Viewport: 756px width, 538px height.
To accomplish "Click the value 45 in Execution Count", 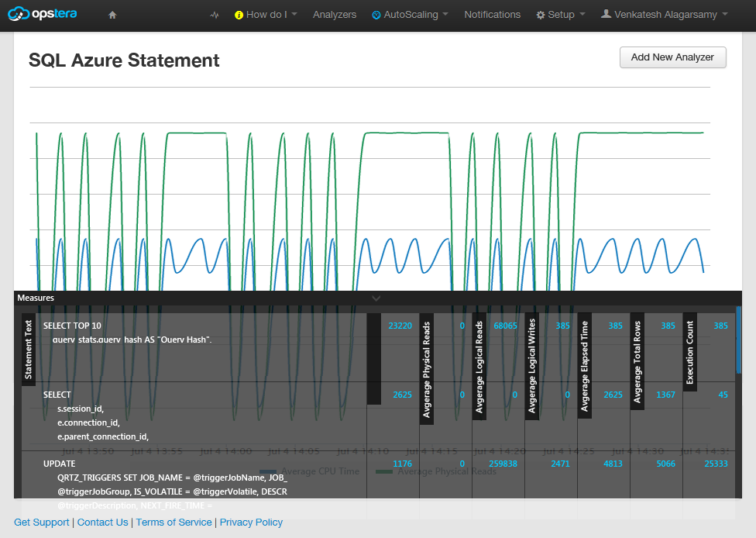I will 723,395.
